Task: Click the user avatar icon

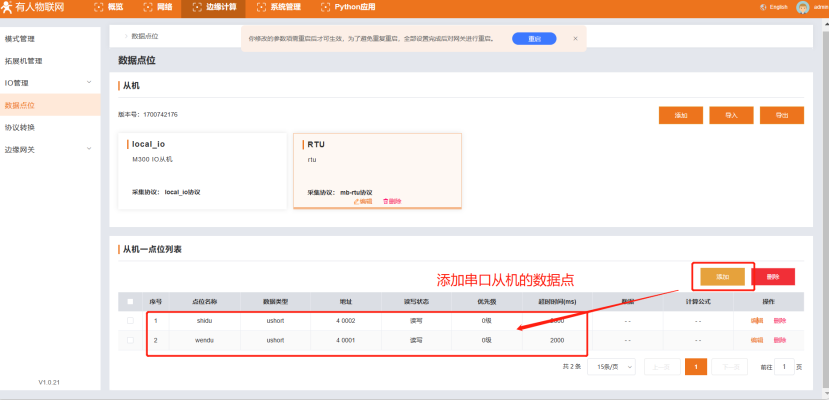Action: (802, 8)
